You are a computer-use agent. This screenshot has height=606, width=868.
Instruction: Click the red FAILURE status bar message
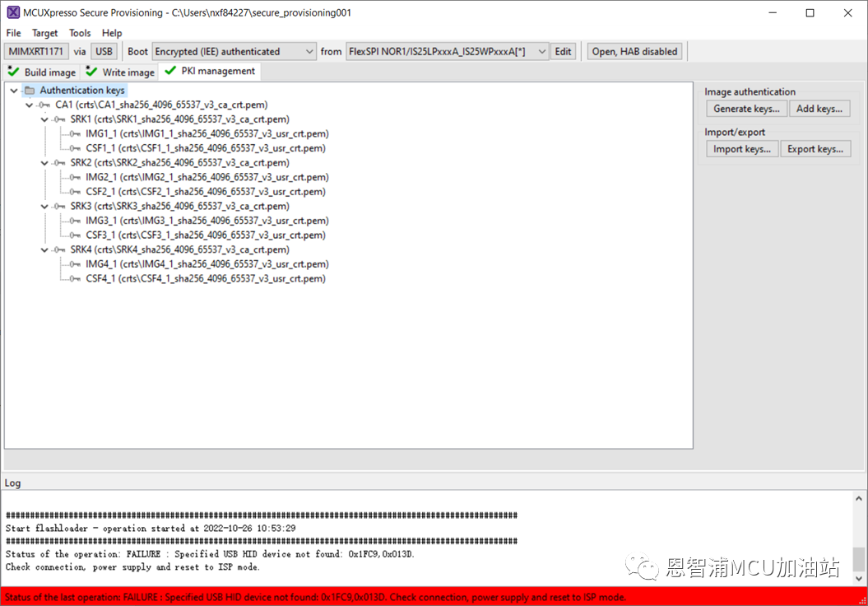(316, 597)
